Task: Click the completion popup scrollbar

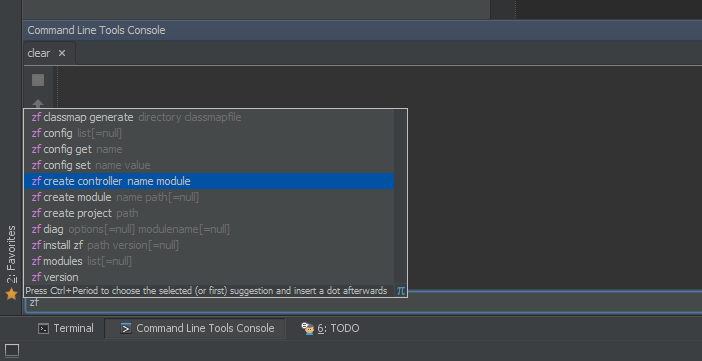Action: [400, 197]
